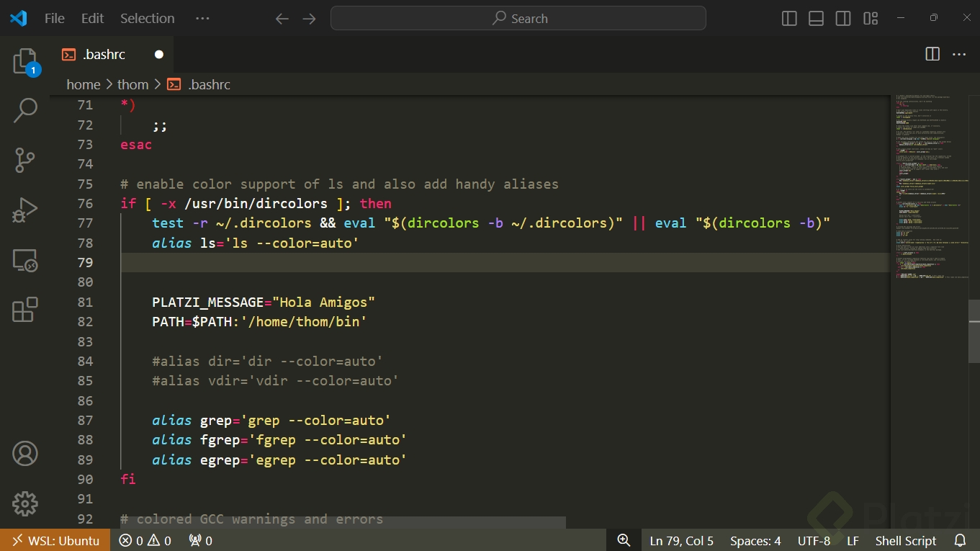Open the Explorer view in activity bar

(25, 62)
